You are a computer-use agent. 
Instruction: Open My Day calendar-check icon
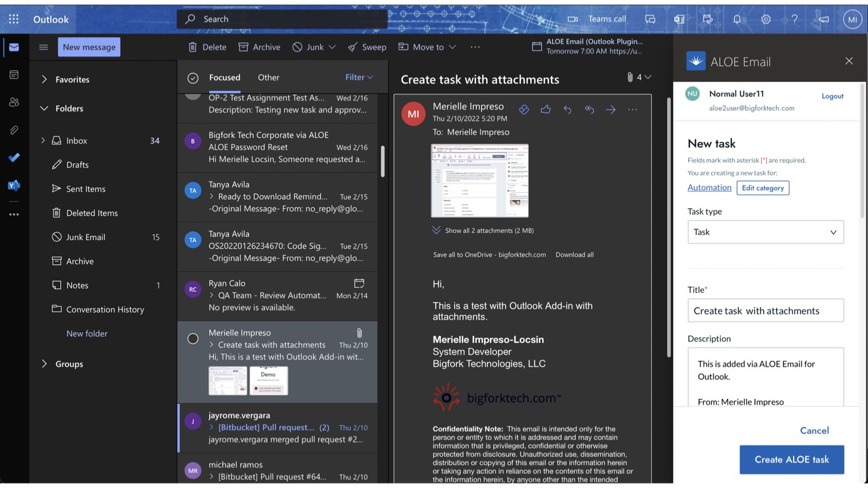click(708, 19)
